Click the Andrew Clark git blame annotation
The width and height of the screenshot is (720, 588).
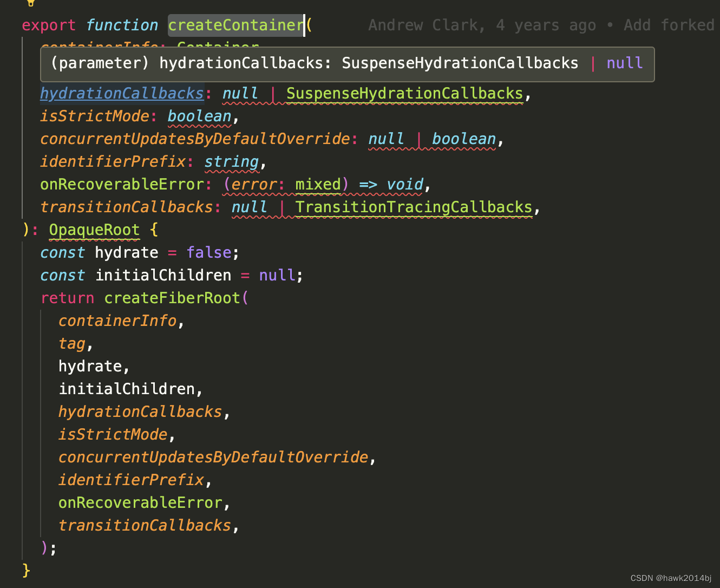pos(541,25)
